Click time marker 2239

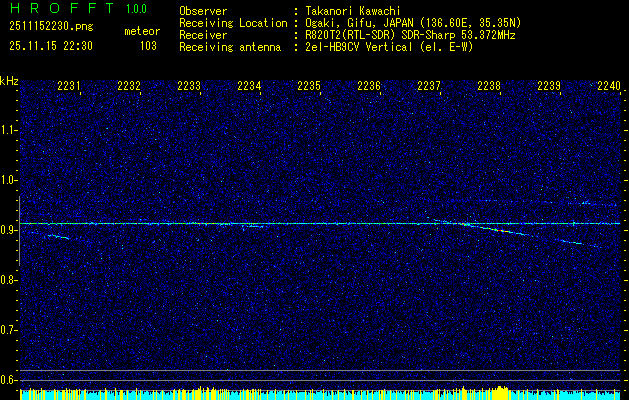point(549,86)
